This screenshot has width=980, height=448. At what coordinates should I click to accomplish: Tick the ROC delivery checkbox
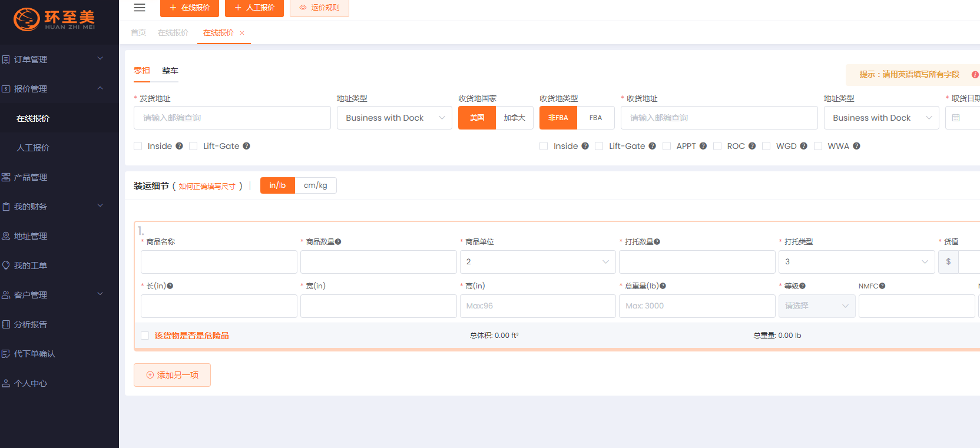[x=717, y=146]
